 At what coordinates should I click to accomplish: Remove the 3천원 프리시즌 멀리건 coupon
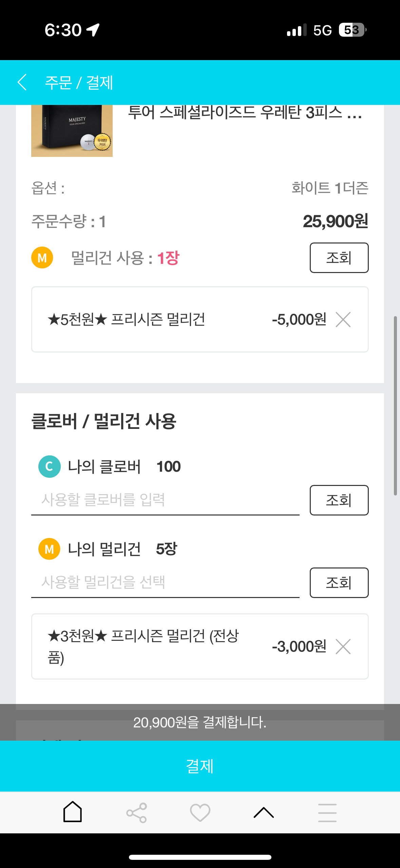343,646
